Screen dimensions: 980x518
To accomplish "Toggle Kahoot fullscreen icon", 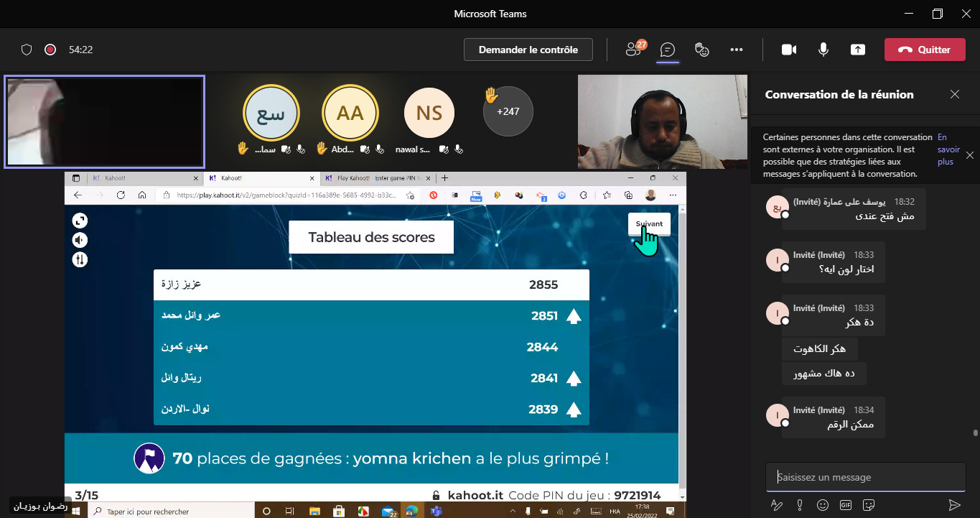I will point(80,221).
